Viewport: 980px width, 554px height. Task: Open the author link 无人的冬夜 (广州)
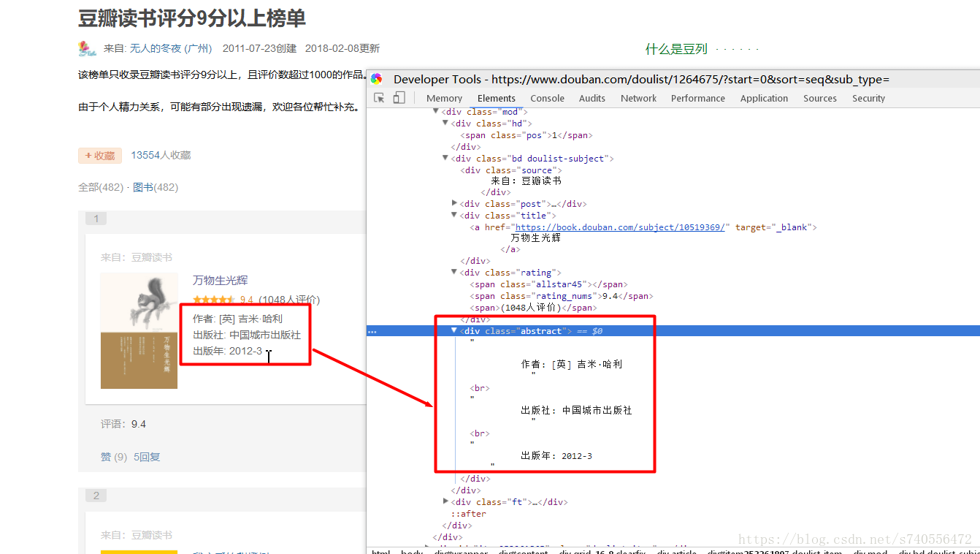point(171,49)
